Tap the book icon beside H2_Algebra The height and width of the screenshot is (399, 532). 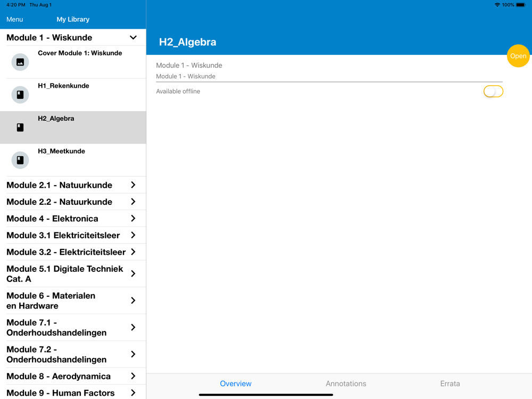(20, 127)
